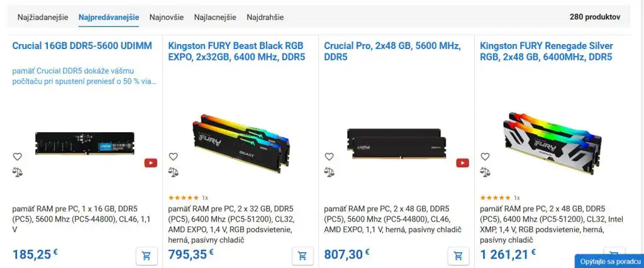Screen dimensions: 644x268
Task: Add 807,30 € Crucial Pro to cart
Action: tap(458, 255)
